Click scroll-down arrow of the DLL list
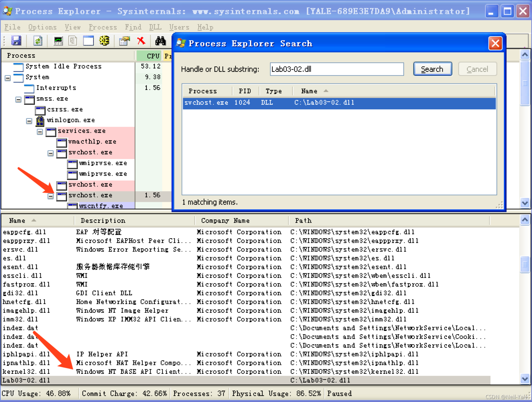The height and width of the screenshot is (402, 532). pos(525,379)
